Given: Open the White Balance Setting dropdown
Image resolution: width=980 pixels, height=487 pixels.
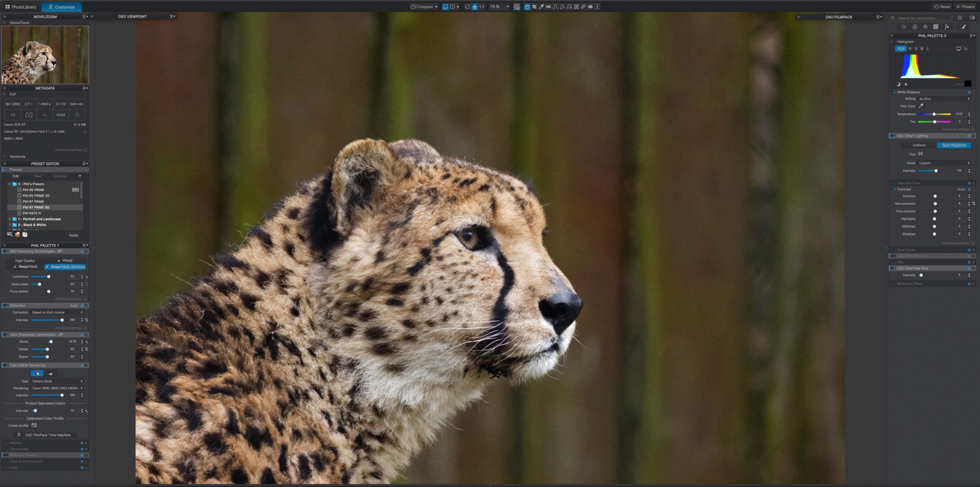Looking at the screenshot, I should click(944, 99).
